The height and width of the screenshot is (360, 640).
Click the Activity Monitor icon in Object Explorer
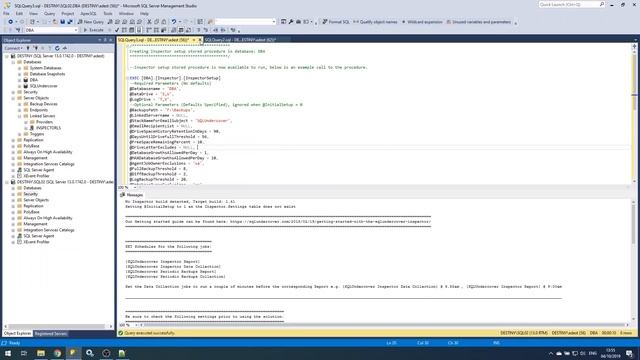pyautogui.click(x=64, y=48)
